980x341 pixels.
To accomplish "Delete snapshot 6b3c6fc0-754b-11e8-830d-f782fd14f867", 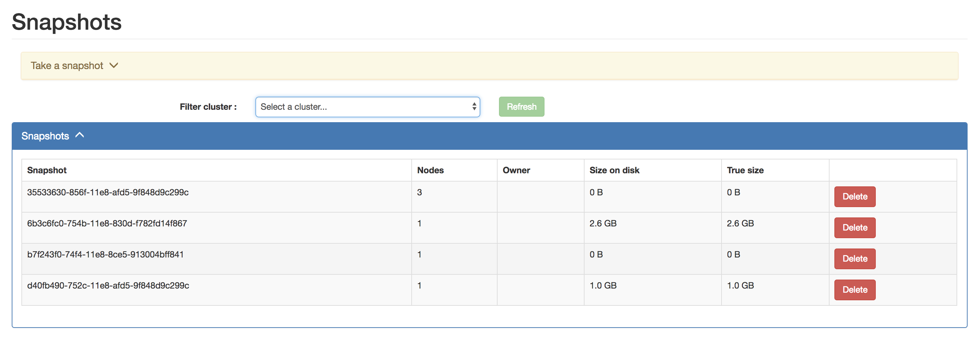I will point(854,228).
